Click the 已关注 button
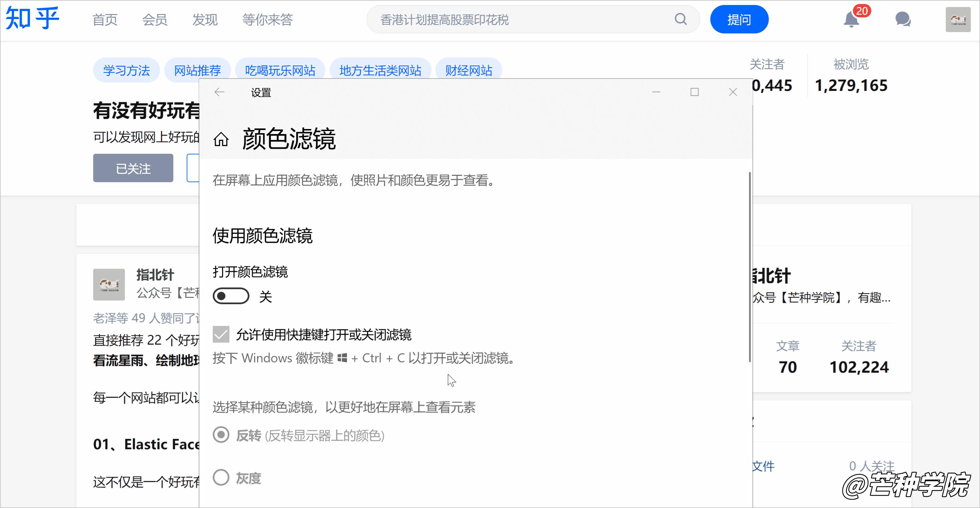Screen dimensions: 980x508 (133, 168)
